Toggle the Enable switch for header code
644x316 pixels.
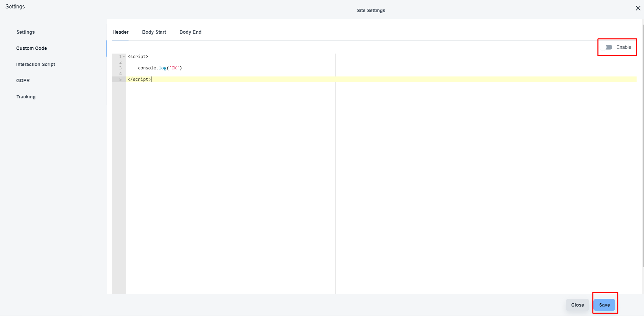click(609, 47)
